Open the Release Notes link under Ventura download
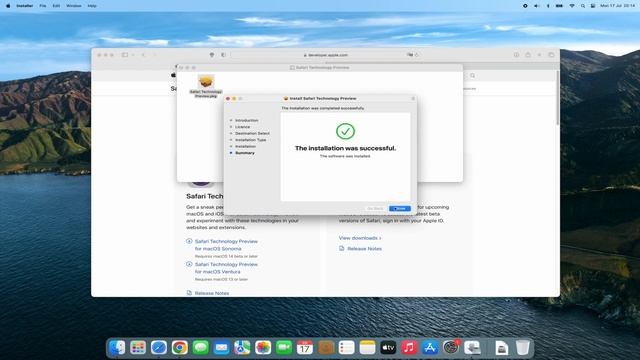The height and width of the screenshot is (360, 640). click(211, 293)
